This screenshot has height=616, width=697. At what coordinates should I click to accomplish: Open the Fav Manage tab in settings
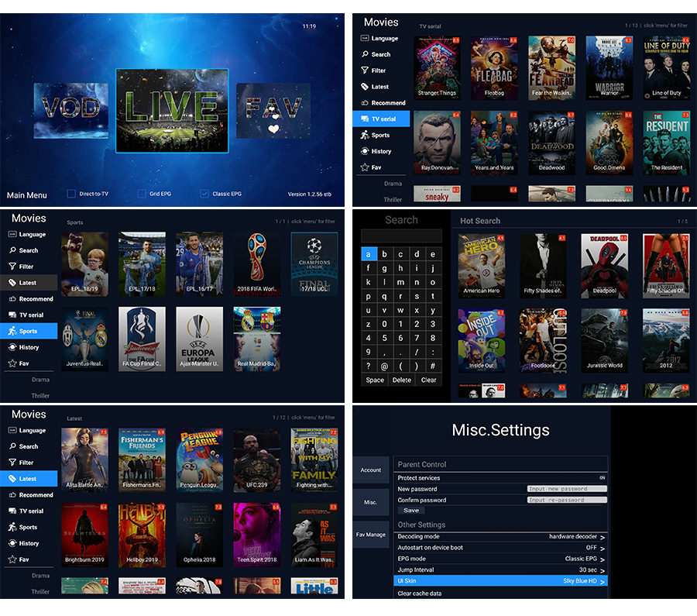[x=371, y=535]
